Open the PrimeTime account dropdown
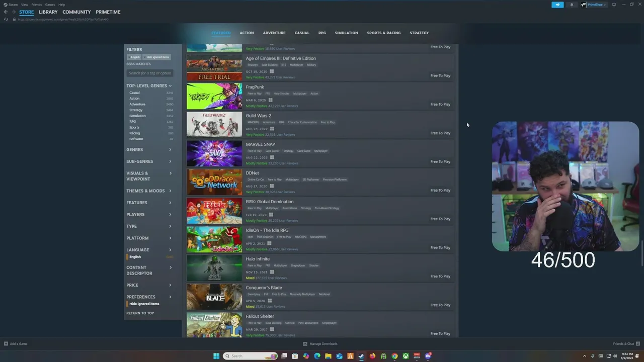Screen dimensions: 644x362 click(x=593, y=5)
